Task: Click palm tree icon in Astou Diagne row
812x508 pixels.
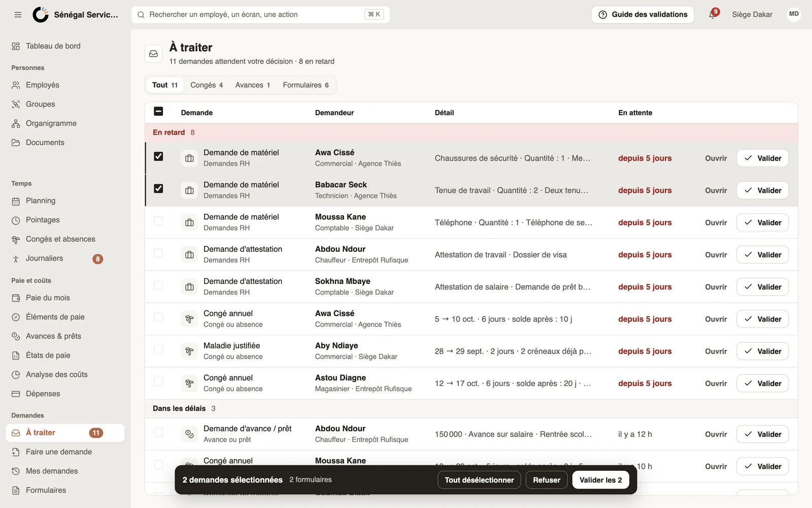Action: point(189,384)
